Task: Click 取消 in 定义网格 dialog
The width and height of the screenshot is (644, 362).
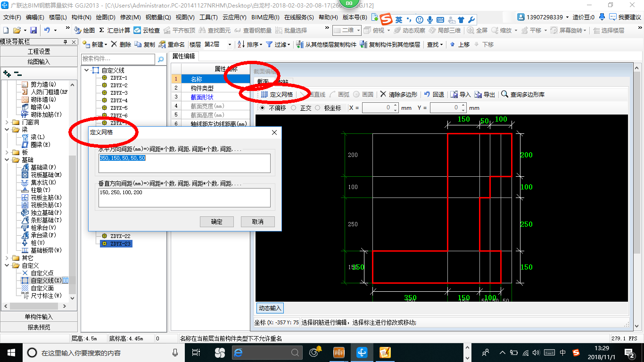Action: click(258, 222)
